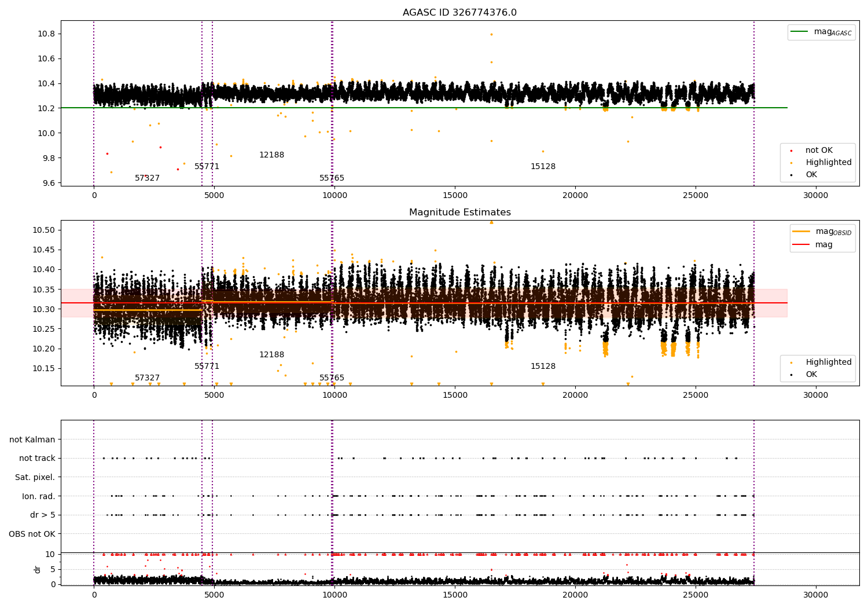Click the orange outlier point near 10.8
The height and width of the screenshot is (608, 868).
(491, 34)
